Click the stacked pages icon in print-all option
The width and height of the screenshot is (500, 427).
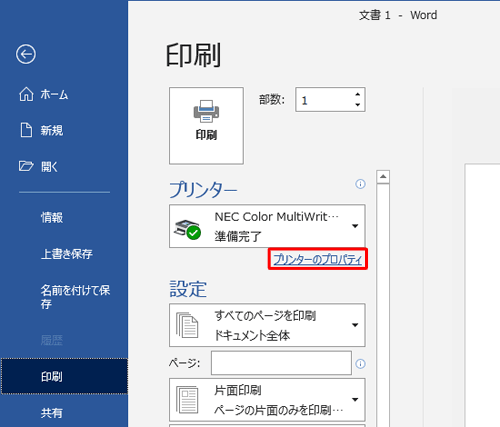click(187, 325)
